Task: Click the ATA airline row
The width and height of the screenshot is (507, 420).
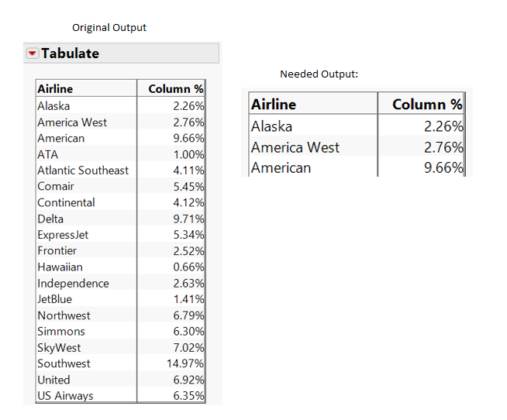Action: coord(48,154)
